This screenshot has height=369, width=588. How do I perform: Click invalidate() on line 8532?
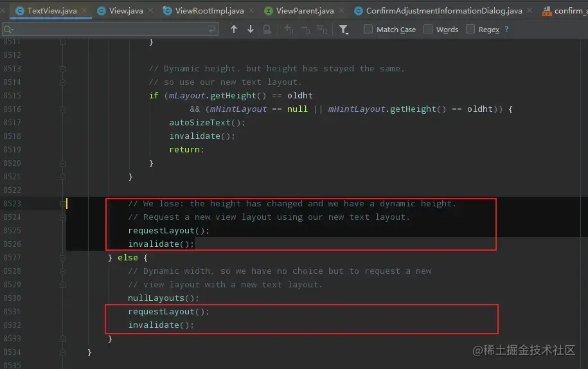[x=161, y=325]
